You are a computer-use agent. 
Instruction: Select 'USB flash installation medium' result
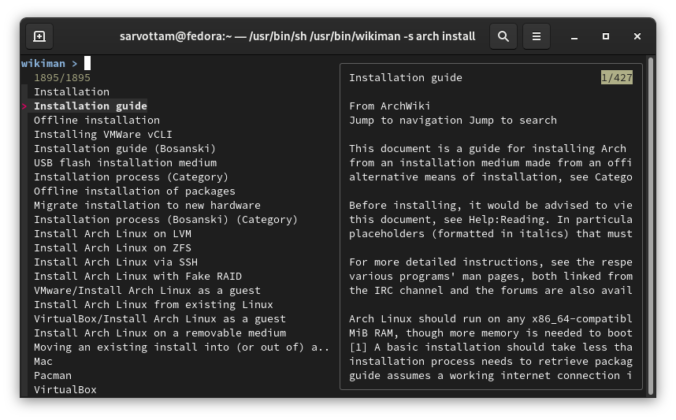(125, 163)
